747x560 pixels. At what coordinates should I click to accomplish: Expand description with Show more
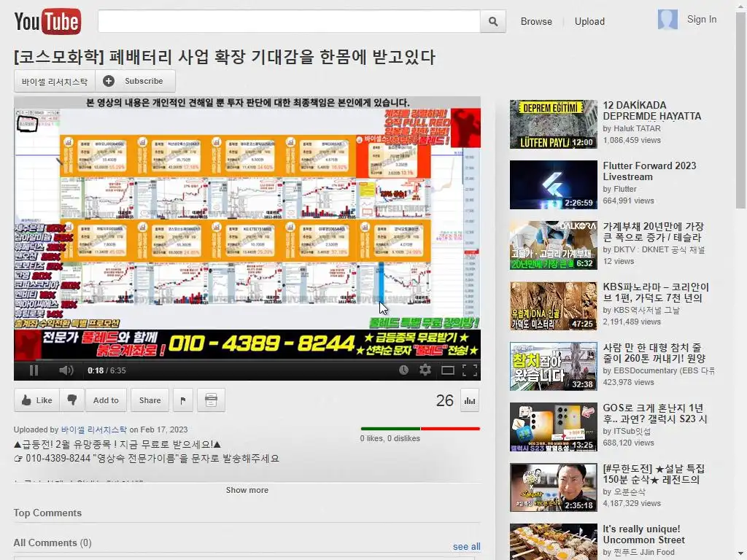(247, 490)
